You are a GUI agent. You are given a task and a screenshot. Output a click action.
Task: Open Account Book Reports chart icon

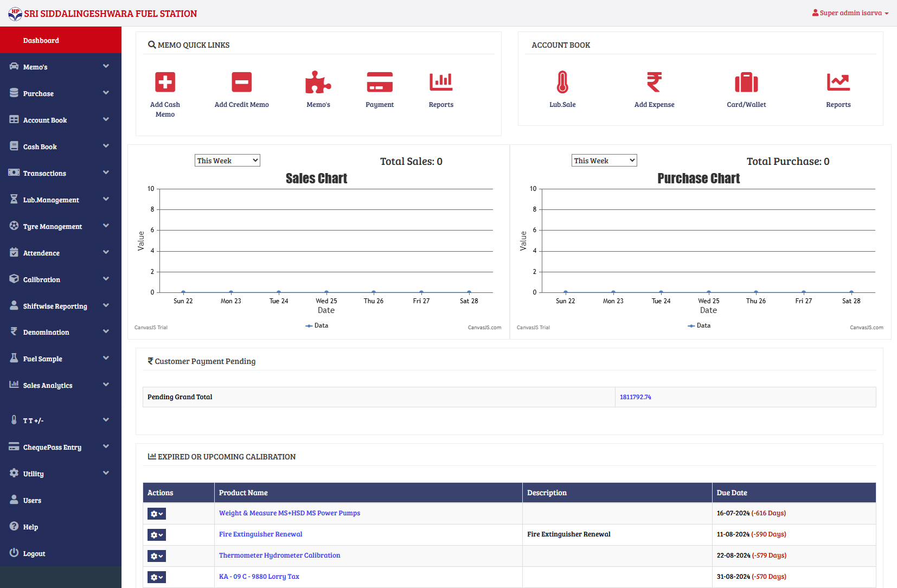(x=838, y=82)
